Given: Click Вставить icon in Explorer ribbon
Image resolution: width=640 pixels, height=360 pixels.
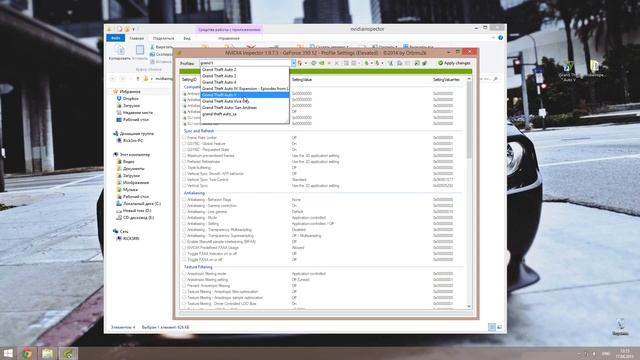Looking at the screenshot, I should click(x=140, y=53).
